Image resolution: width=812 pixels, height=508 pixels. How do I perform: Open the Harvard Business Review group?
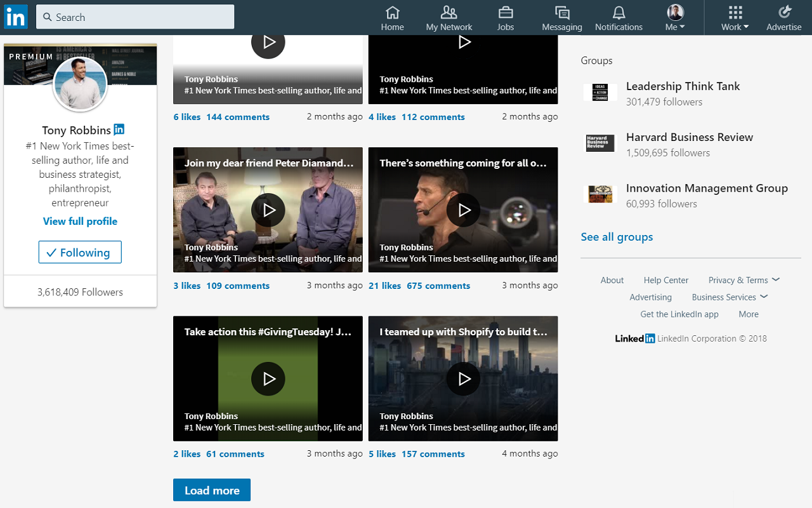coord(690,137)
